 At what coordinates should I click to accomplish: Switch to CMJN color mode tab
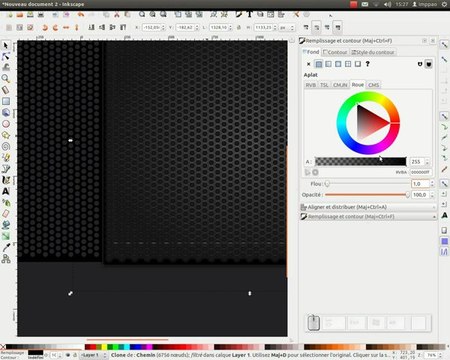coord(340,85)
